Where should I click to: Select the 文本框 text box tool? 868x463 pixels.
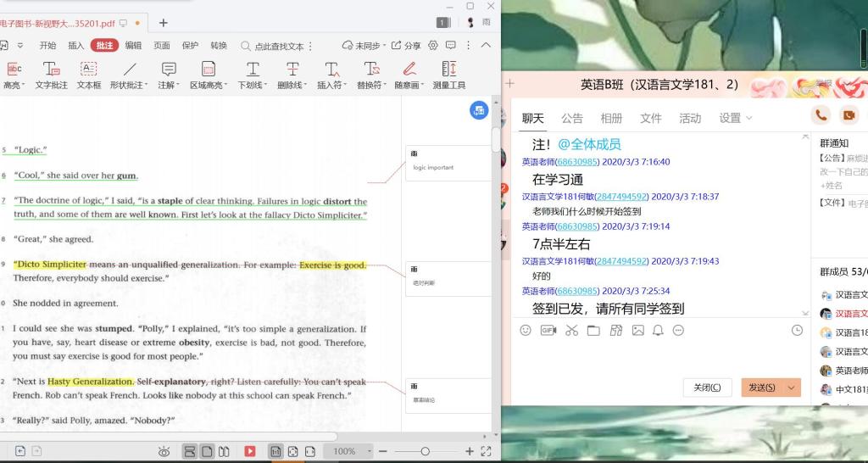pyautogui.click(x=89, y=75)
